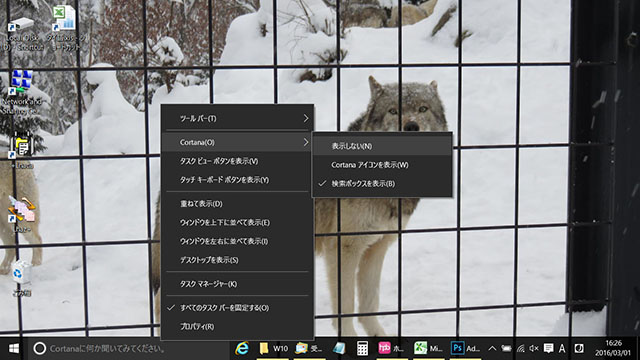
Task: Click the muted volume tray icon
Action: point(534,348)
